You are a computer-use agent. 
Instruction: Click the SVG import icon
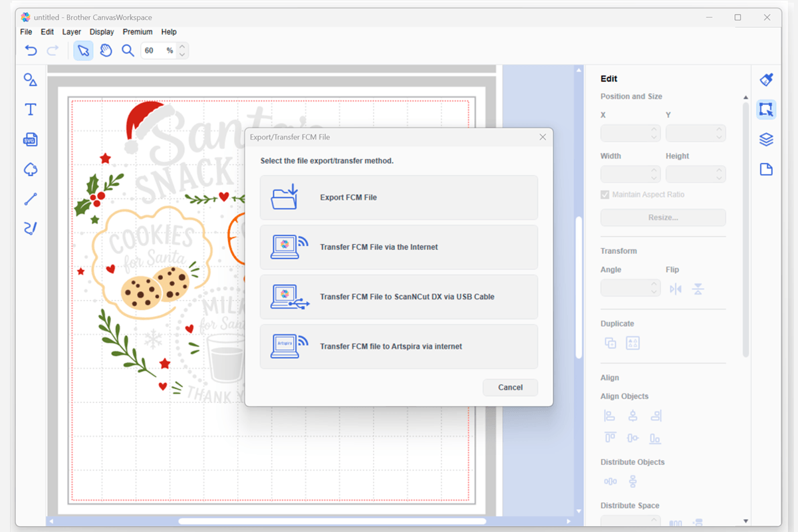pos(31,140)
